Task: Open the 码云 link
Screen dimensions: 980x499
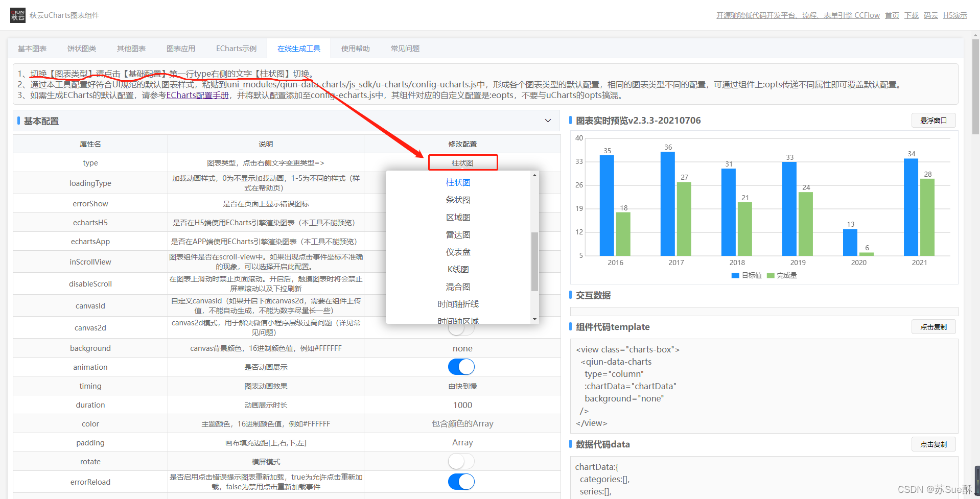Action: click(931, 15)
